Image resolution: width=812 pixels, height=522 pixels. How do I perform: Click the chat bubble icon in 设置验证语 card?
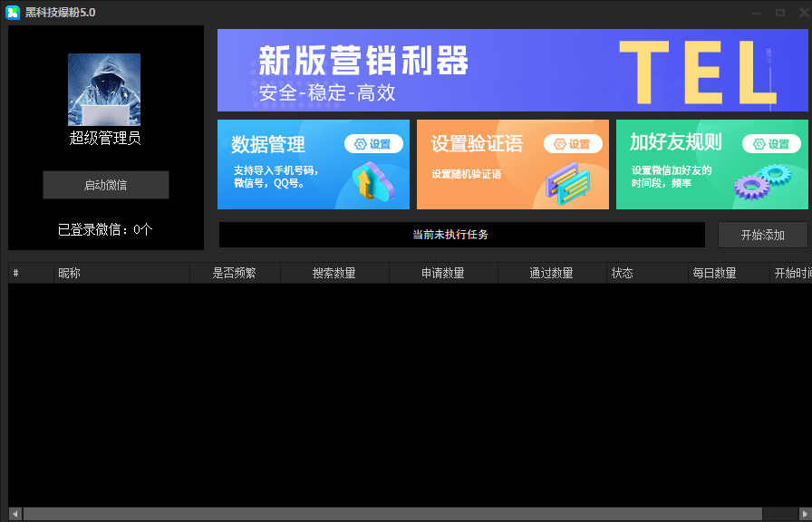point(567,183)
